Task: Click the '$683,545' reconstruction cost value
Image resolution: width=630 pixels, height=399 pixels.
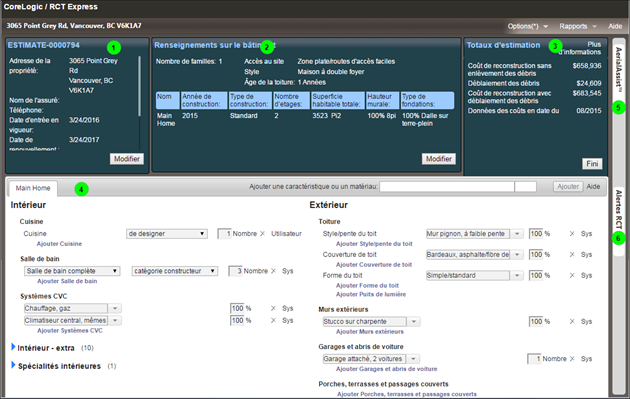Action: pyautogui.click(x=587, y=93)
